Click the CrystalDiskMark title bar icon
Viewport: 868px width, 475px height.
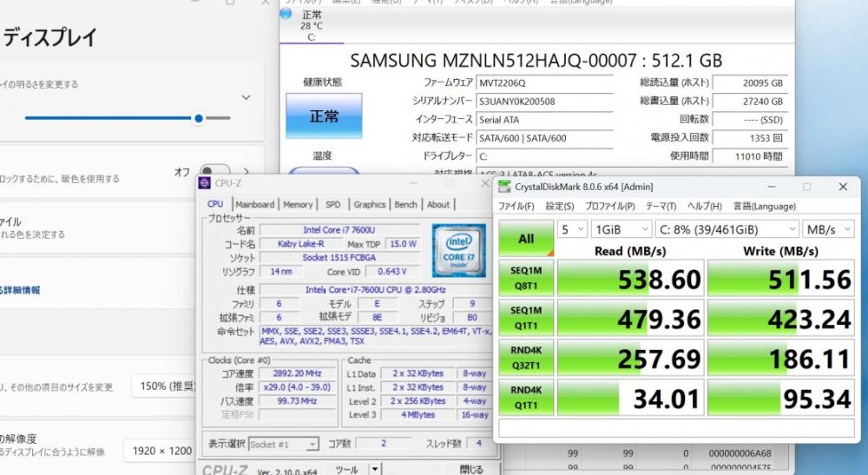[504, 187]
